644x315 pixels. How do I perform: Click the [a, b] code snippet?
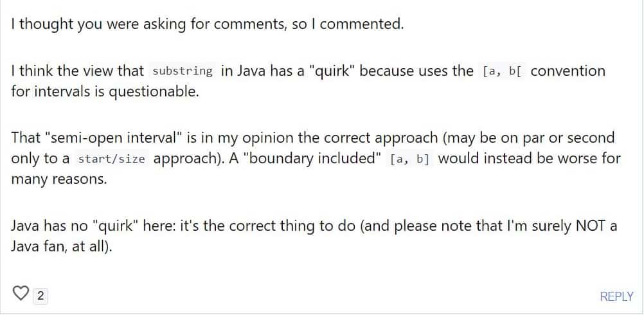coord(409,159)
